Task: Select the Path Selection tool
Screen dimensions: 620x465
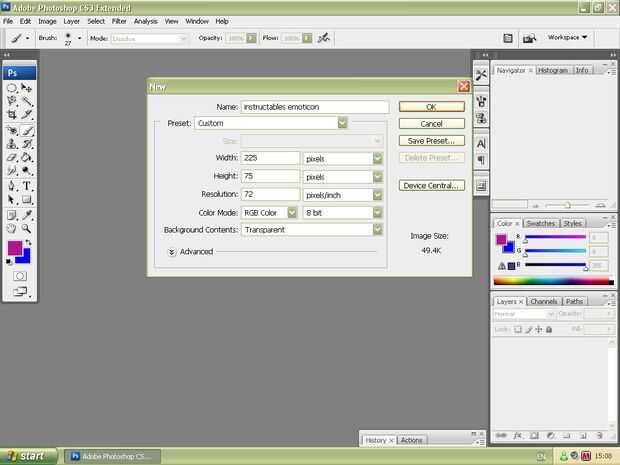Action: pyautogui.click(x=12, y=199)
